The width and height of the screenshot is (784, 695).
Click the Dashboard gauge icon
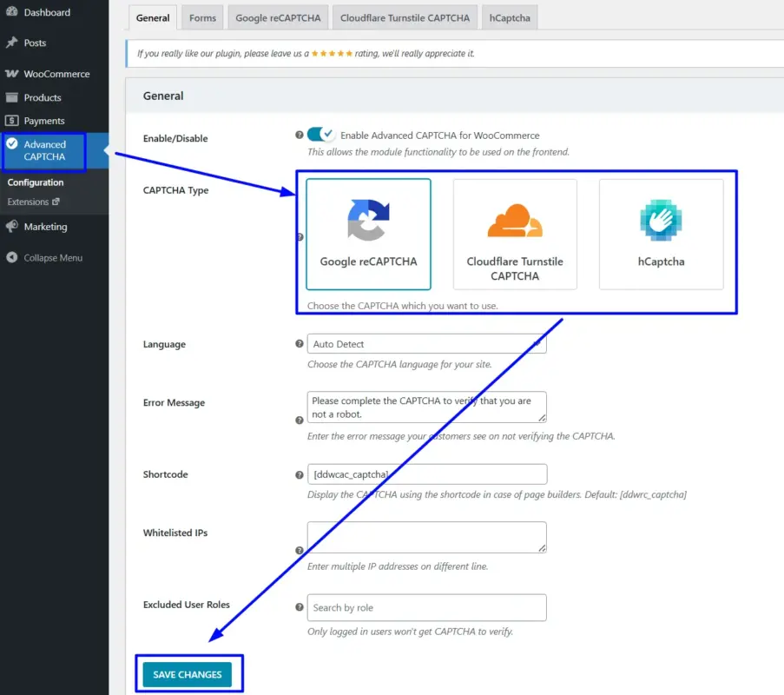[x=12, y=11]
